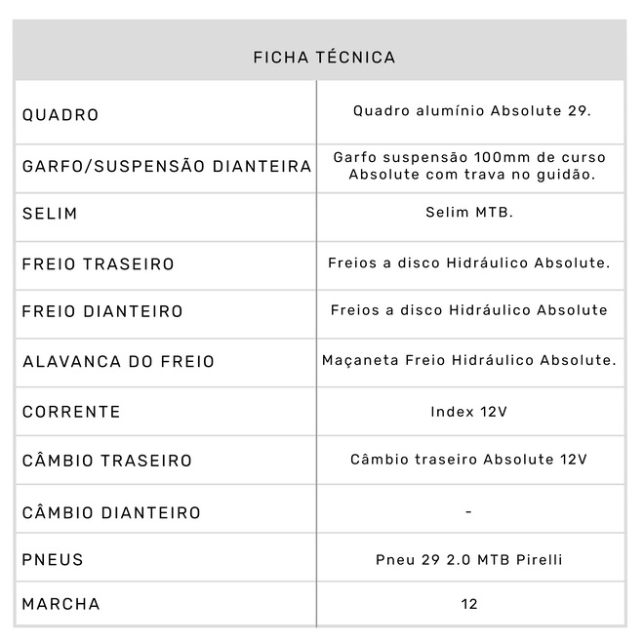Viewport: 644px width, 644px height.
Task: Select the value 12 in MARCHA row
Action: pos(469,604)
